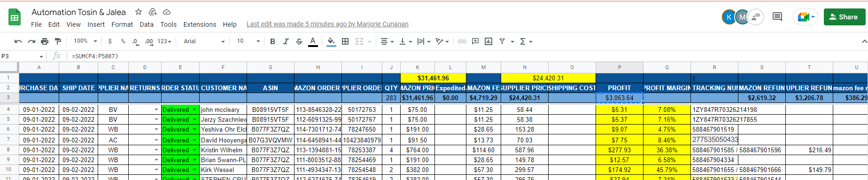Open order status dropdown for john mccleary
Viewport: 868px width, 180px height.
tap(194, 110)
